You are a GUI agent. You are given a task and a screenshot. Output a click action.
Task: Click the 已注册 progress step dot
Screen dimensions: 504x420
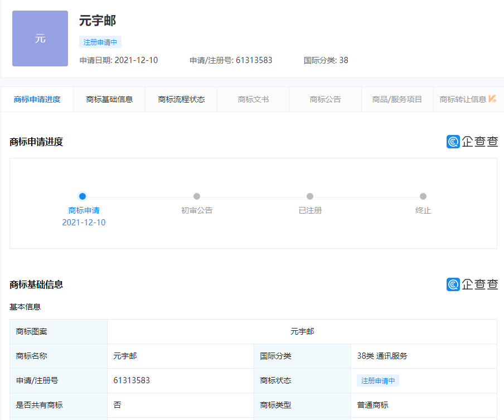pyautogui.click(x=310, y=196)
